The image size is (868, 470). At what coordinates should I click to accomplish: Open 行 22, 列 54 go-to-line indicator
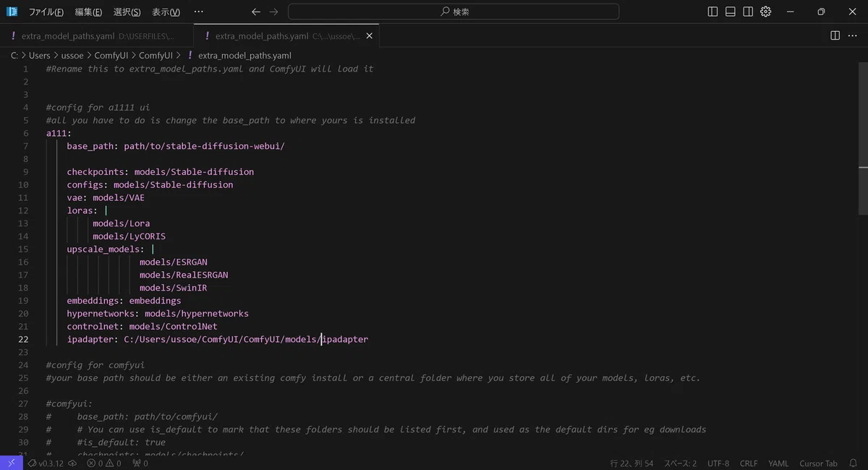point(632,463)
